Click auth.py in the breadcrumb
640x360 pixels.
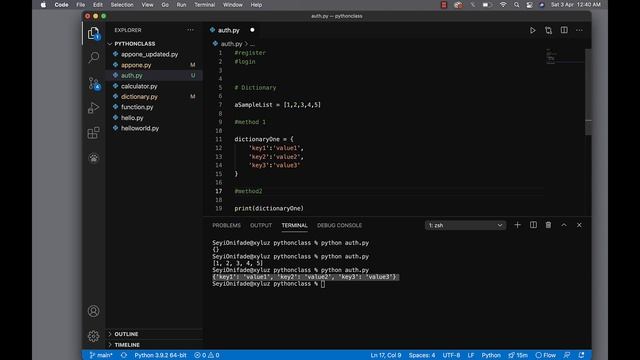pos(231,44)
